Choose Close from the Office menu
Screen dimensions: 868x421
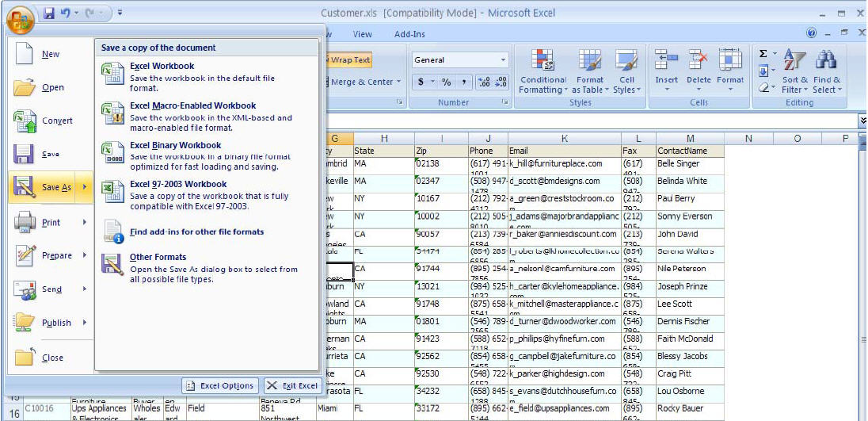(x=52, y=358)
